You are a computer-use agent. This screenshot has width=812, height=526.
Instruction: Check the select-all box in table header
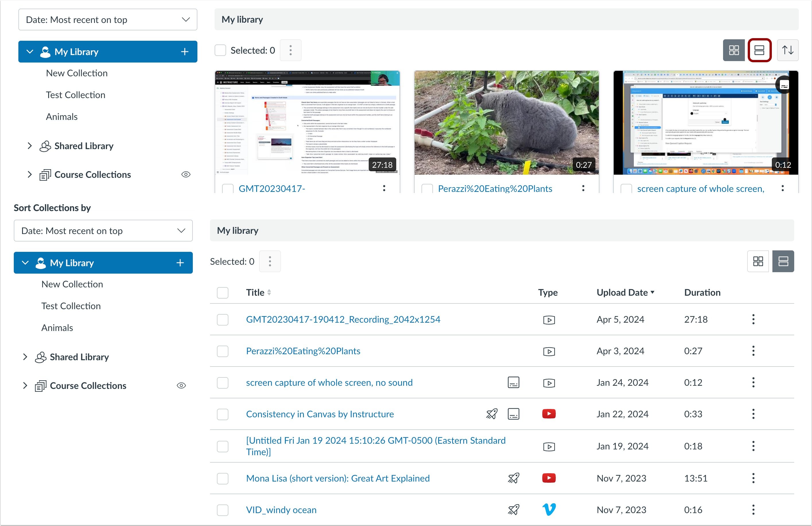(x=222, y=293)
